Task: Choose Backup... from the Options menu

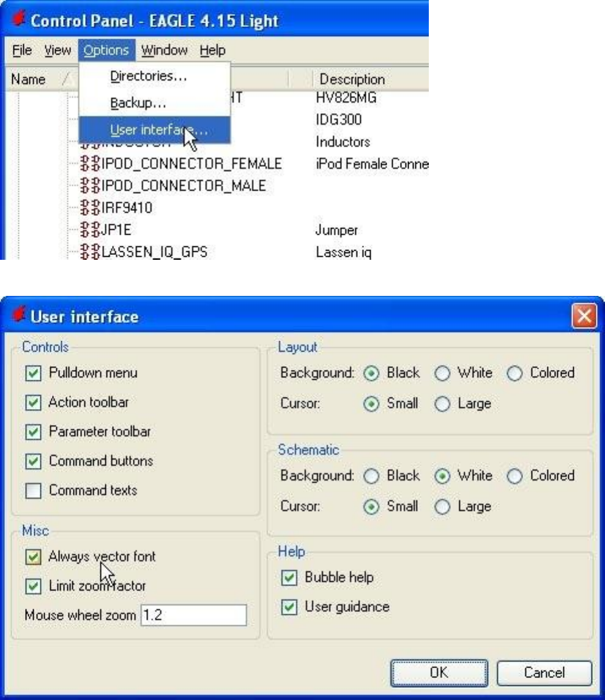Action: click(155, 103)
